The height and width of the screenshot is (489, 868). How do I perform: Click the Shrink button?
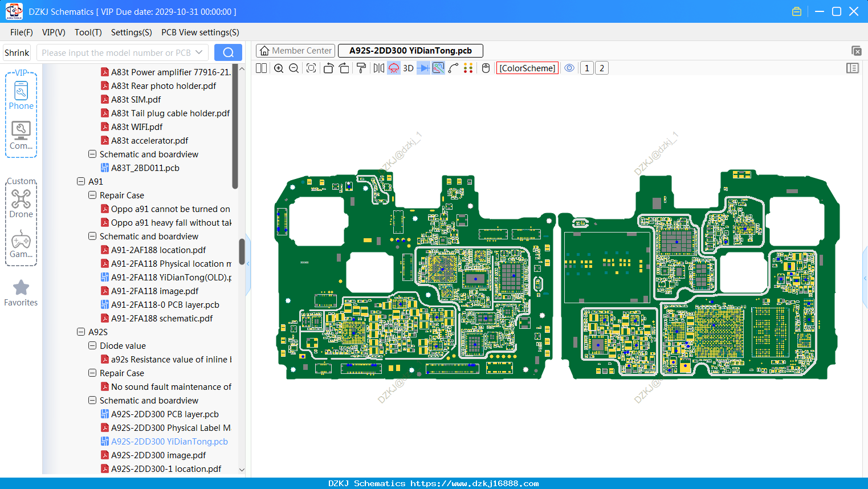[x=17, y=53]
